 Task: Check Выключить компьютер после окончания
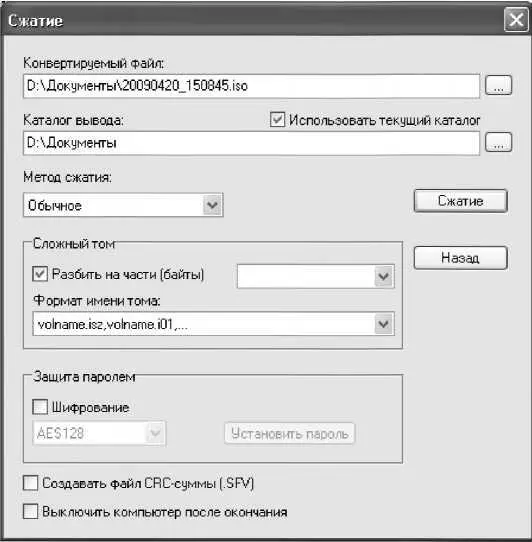point(30,512)
